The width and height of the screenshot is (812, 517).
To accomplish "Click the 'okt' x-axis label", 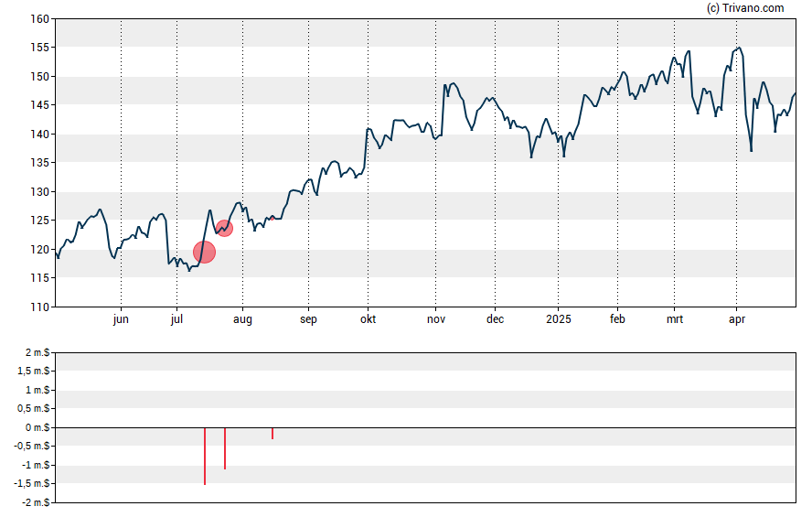I will tap(369, 319).
